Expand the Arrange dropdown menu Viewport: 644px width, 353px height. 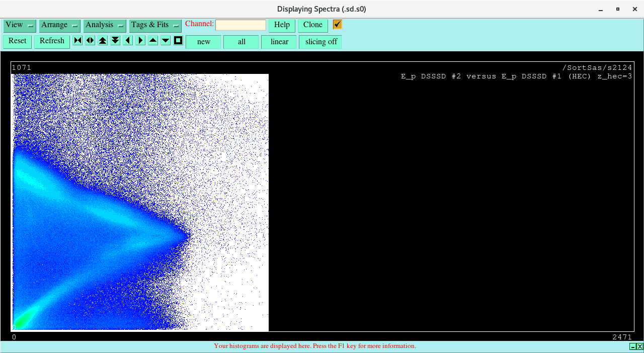click(x=59, y=25)
